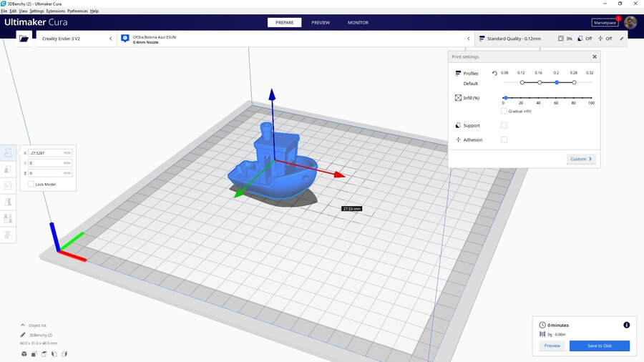644x362 pixels.
Task: Click the Infill percentage slider handle
Action: [x=506, y=98]
